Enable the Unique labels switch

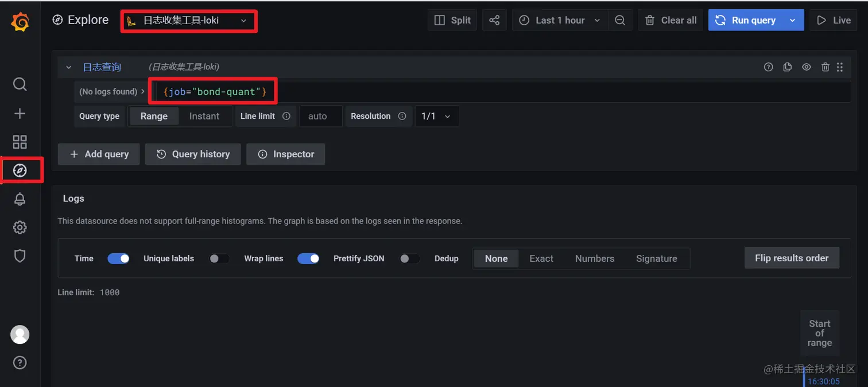(x=219, y=258)
